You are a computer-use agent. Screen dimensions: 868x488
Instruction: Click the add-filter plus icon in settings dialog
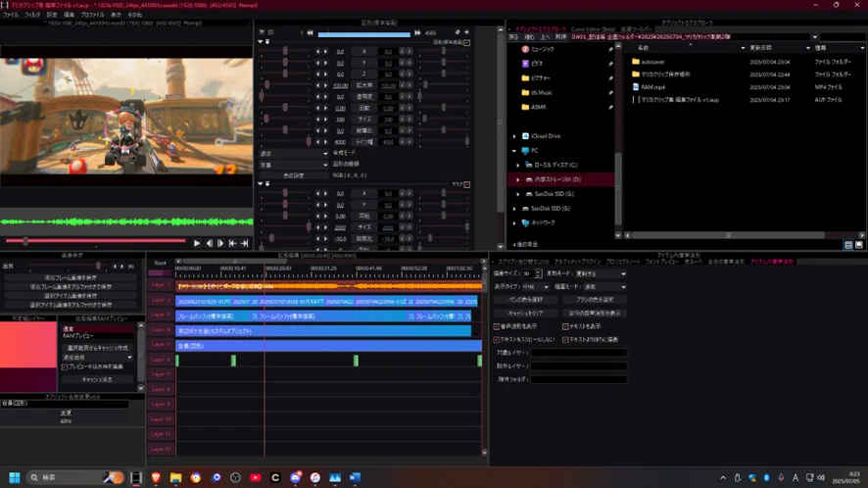(x=466, y=32)
